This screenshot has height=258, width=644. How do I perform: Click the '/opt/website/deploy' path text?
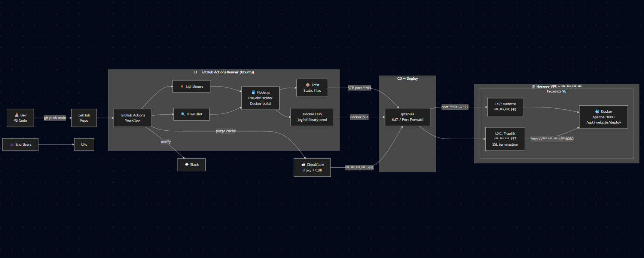(x=604, y=122)
